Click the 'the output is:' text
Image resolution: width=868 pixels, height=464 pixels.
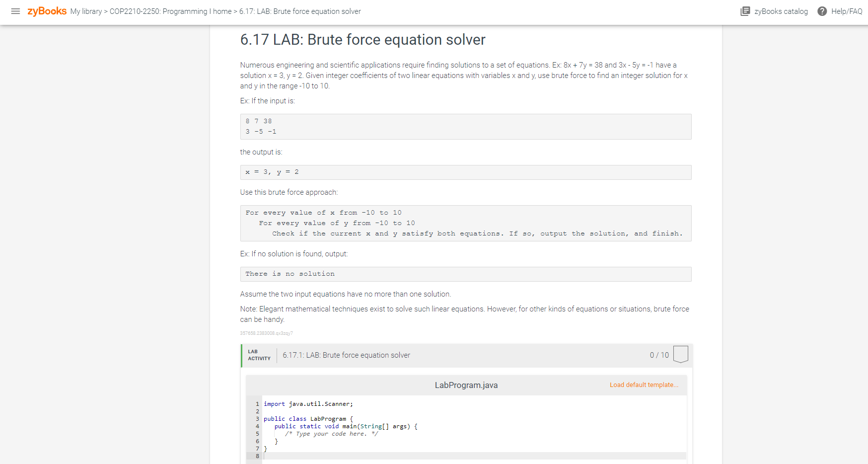[261, 152]
